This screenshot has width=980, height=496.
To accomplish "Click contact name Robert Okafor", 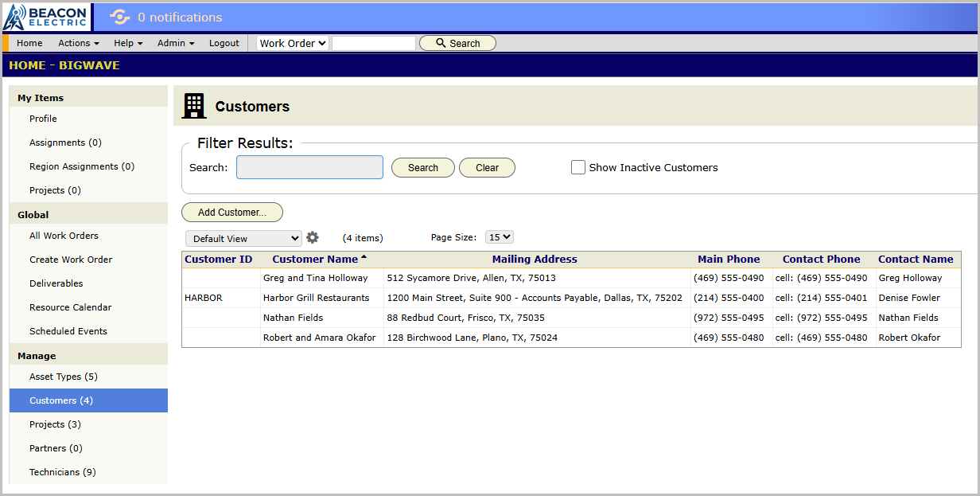I will click(x=909, y=338).
